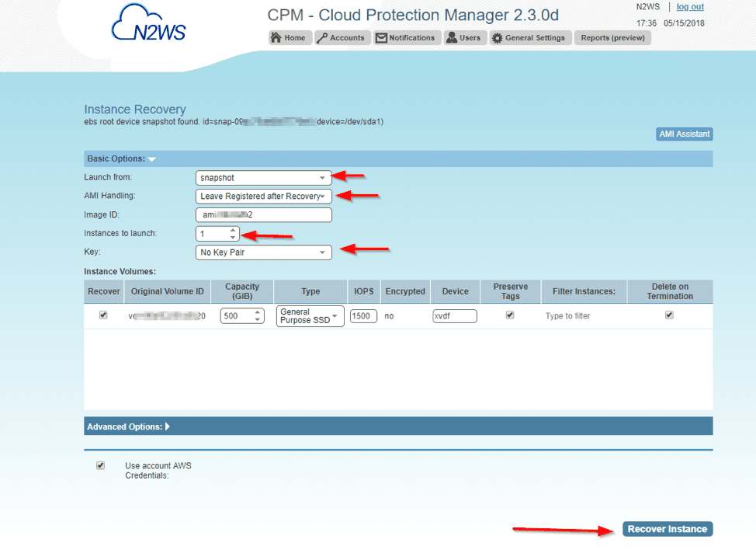The image size is (756, 550).
Task: Click the Filter Instances column header
Action: click(584, 291)
